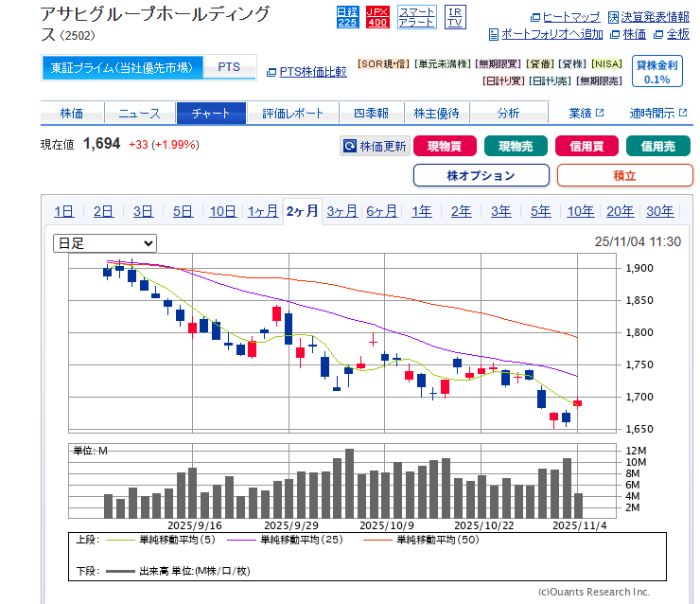The height and width of the screenshot is (604, 700).
Task: Click the 貸株金利 0.1% badge
Action: point(656,72)
